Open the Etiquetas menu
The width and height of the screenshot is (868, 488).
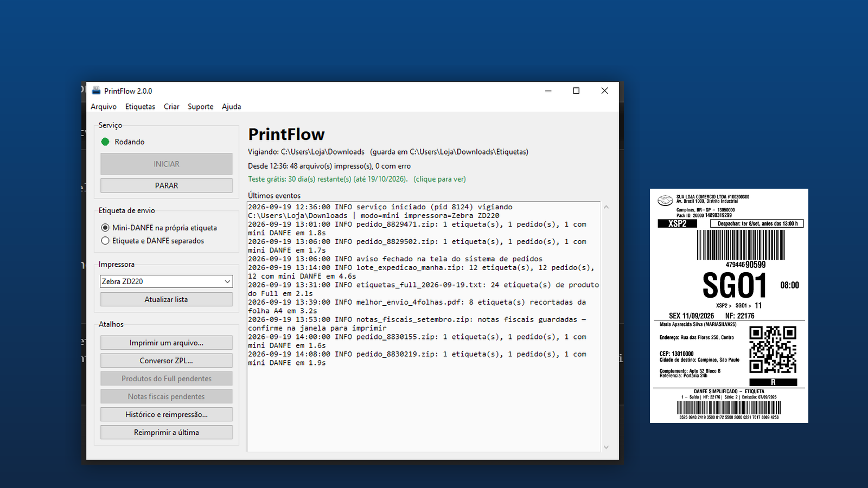[x=140, y=107]
